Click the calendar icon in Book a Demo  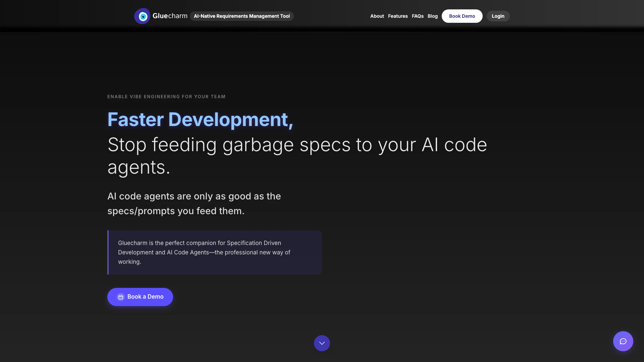point(121,297)
